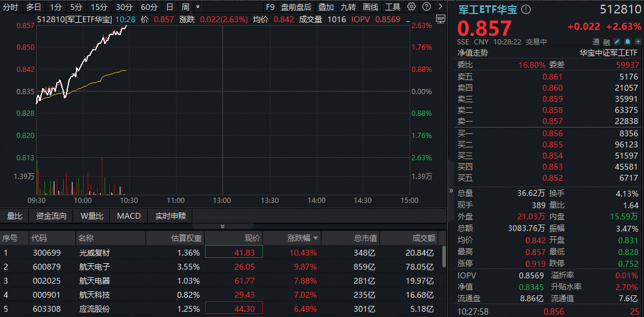Toggle the 叠加 overlay option
644x317 pixels.
coord(326,7)
